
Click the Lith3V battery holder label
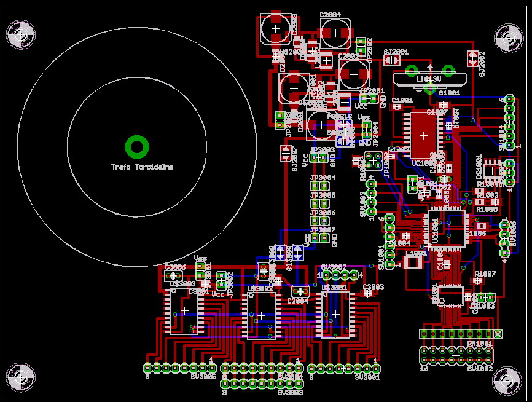coord(429,79)
